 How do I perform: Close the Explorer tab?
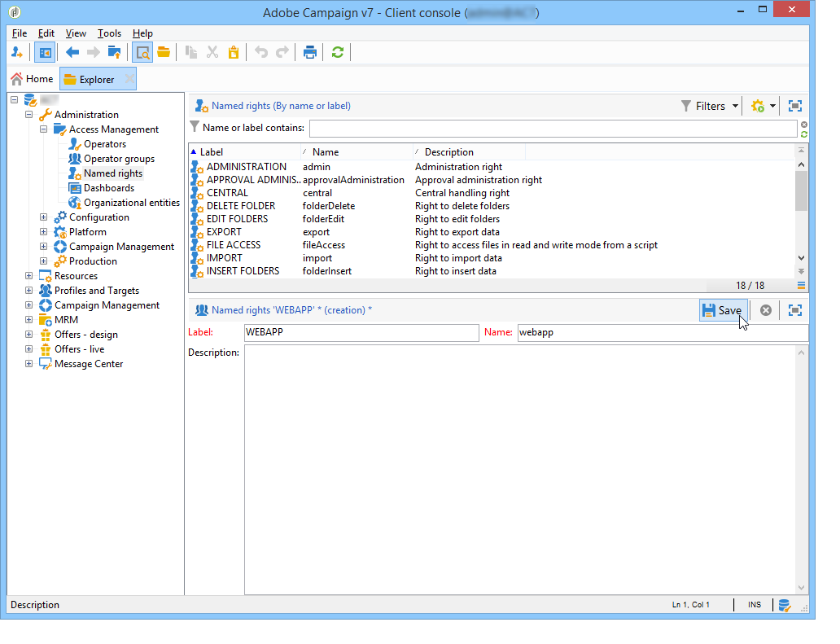(x=129, y=79)
